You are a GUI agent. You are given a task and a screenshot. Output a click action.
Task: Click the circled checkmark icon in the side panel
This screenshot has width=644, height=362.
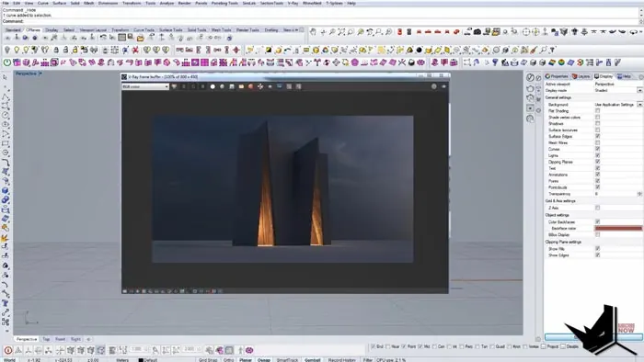pyautogui.click(x=530, y=77)
